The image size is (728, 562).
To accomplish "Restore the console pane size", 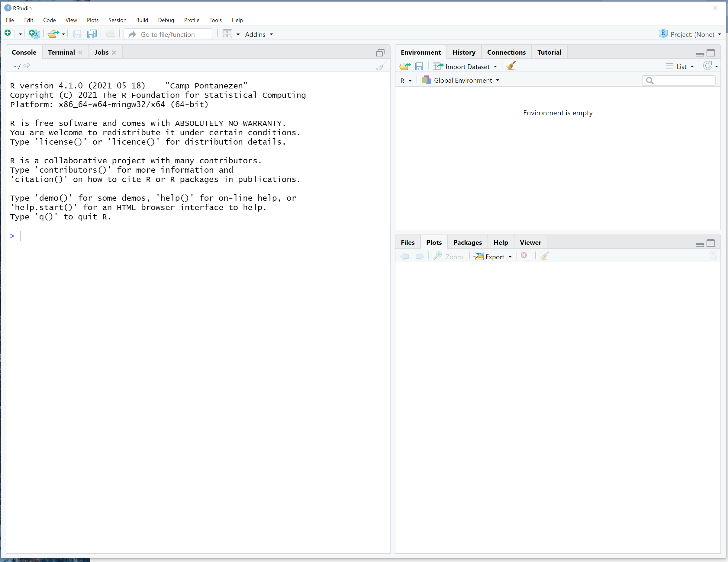I will (380, 53).
